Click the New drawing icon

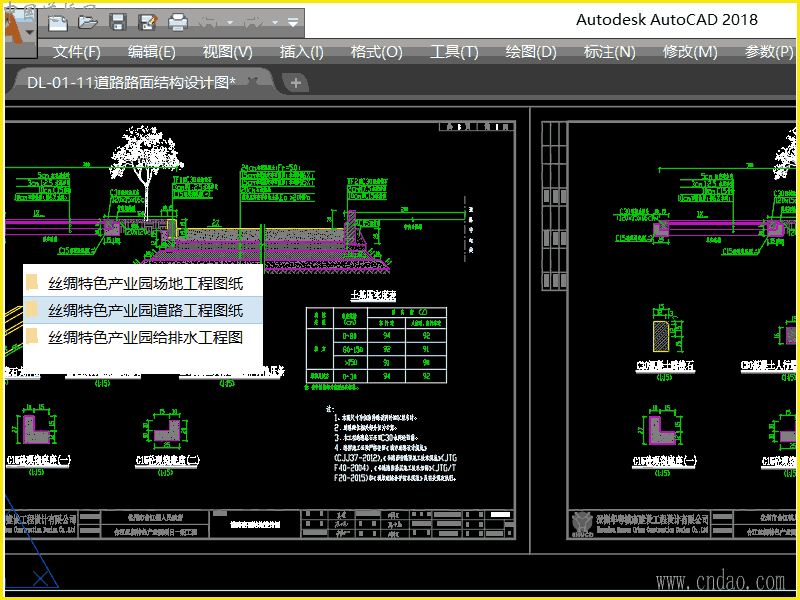58,21
